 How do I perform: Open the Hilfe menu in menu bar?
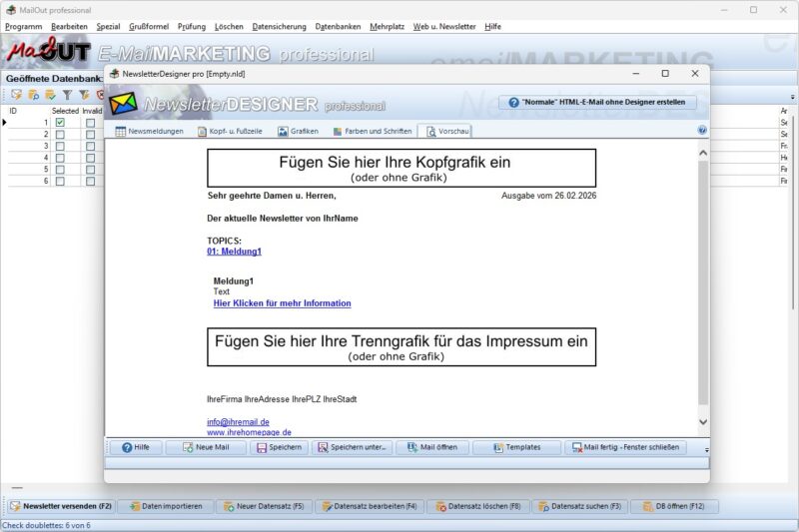(492, 27)
